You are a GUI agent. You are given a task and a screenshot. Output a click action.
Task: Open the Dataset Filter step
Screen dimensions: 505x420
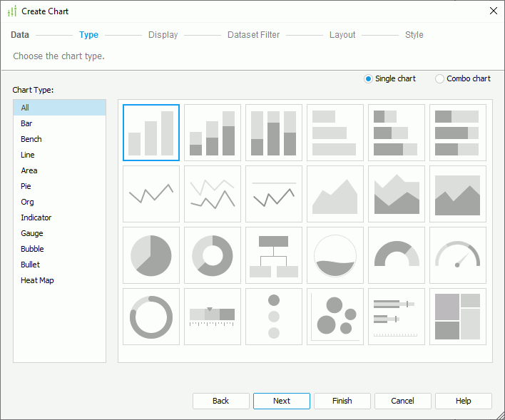coord(253,35)
